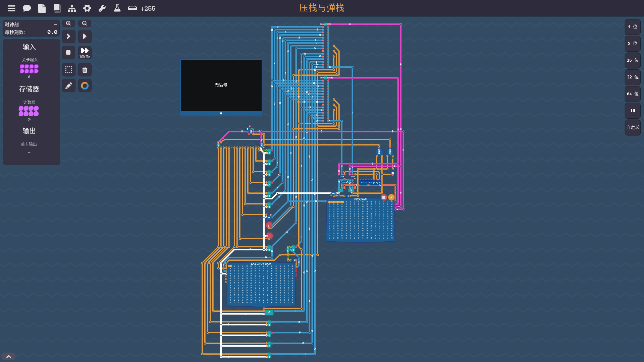The height and width of the screenshot is (362, 644).
Task: Open the IO component category
Action: (x=632, y=111)
